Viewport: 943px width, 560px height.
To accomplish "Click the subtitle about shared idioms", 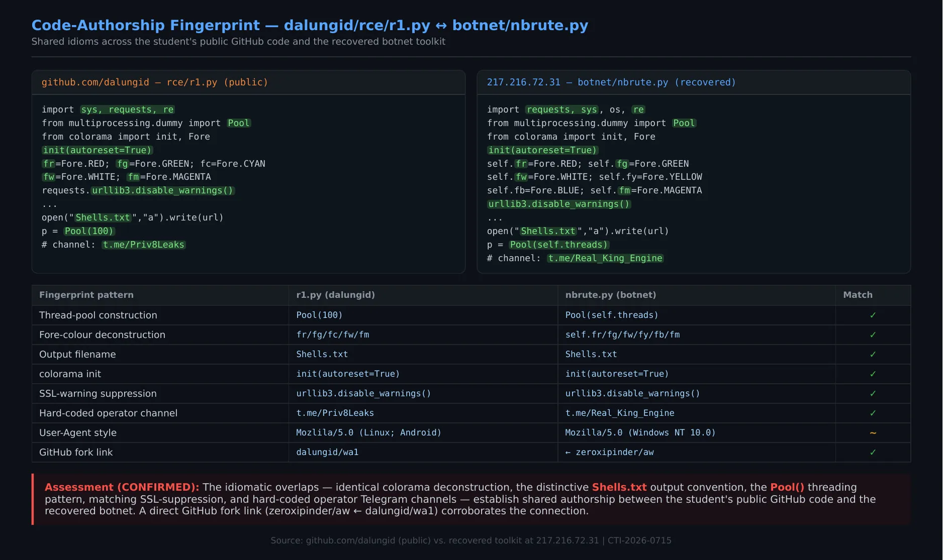I will (238, 42).
